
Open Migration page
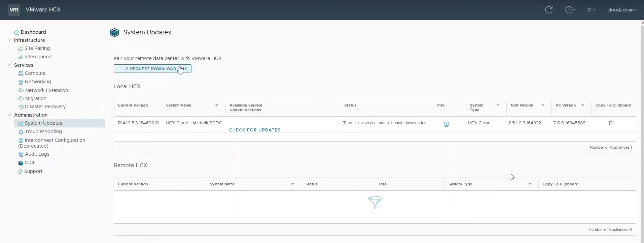pyautogui.click(x=36, y=98)
